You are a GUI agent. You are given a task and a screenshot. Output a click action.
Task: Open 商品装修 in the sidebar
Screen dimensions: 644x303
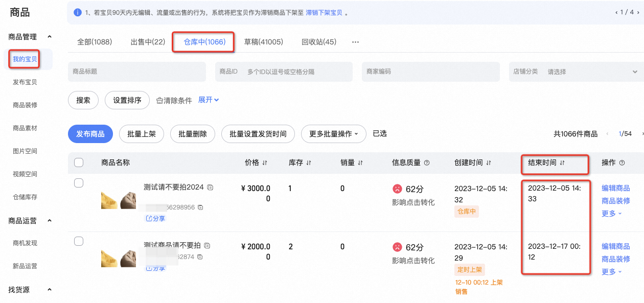[25, 105]
